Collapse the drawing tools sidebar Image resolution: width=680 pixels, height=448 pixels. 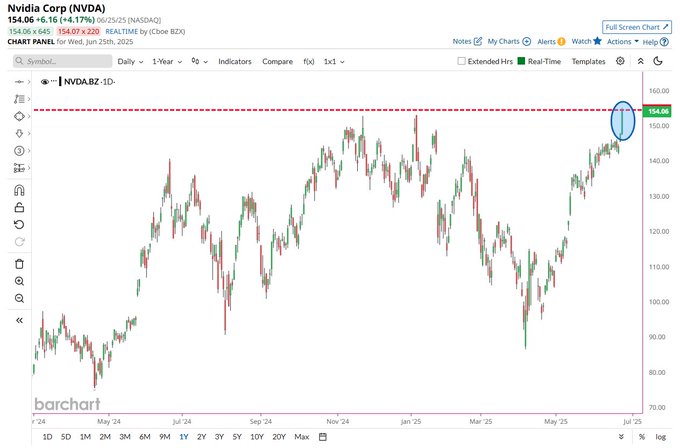(x=19, y=320)
